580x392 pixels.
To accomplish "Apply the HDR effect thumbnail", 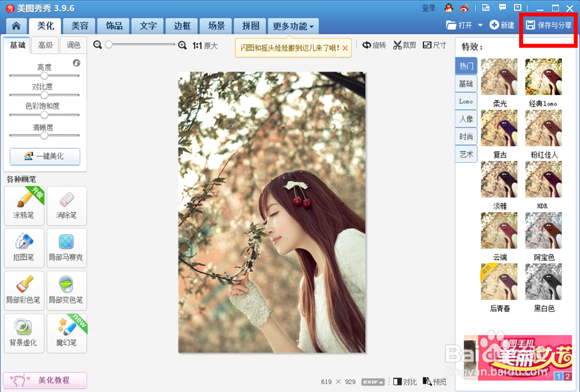I will (543, 179).
